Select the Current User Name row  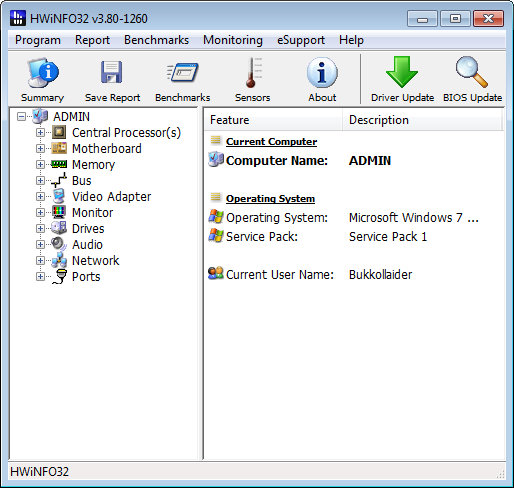(x=353, y=275)
